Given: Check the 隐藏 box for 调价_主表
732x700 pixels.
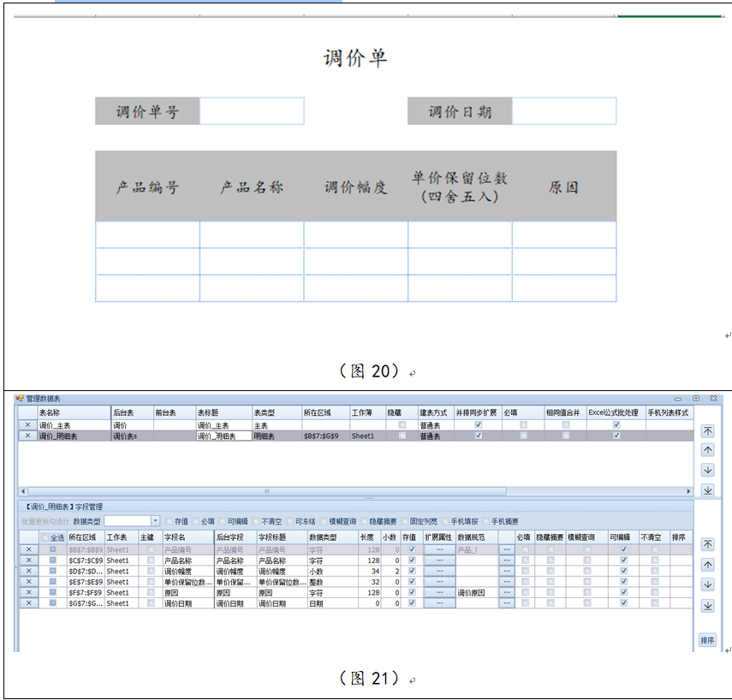Looking at the screenshot, I should point(402,424).
